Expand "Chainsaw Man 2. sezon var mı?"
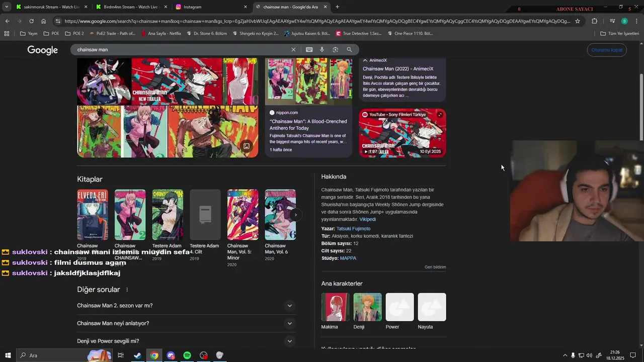The width and height of the screenshot is (644, 362). [x=186, y=306]
